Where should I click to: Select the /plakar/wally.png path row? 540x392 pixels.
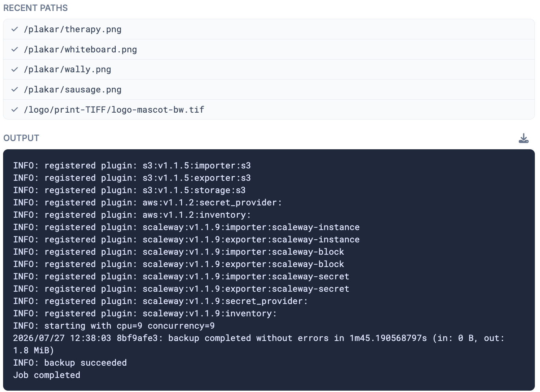(x=269, y=69)
